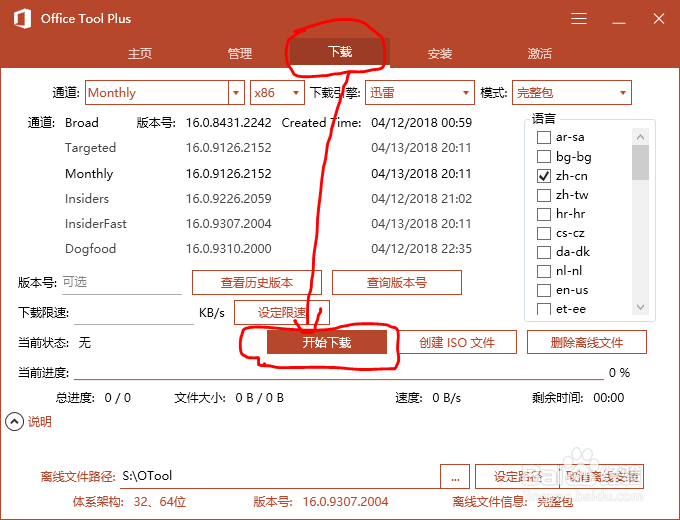
Task: Close the Office Tool Plus window
Action: coord(659,19)
